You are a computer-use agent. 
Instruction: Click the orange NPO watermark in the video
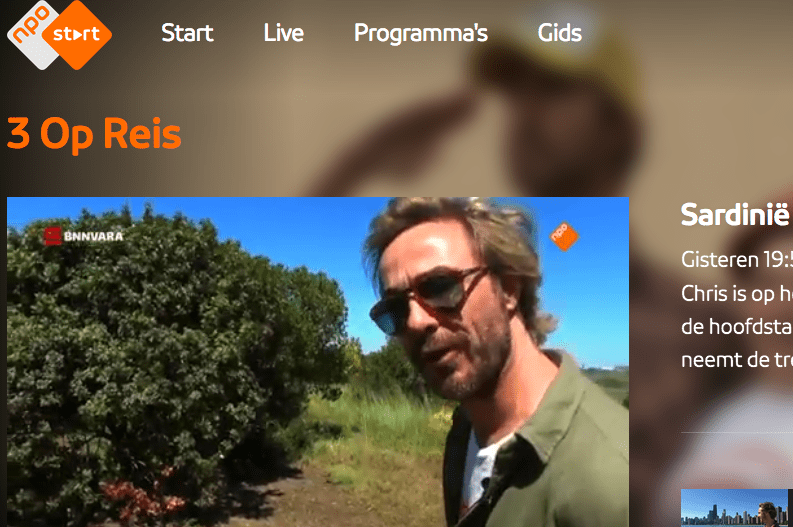564,236
